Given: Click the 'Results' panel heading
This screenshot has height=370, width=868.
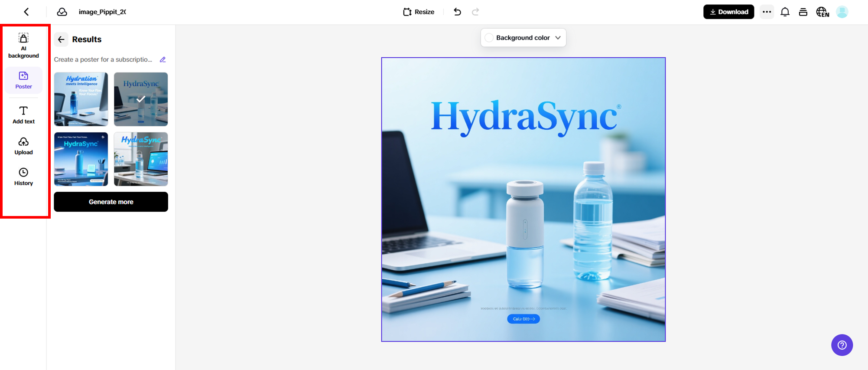Looking at the screenshot, I should [87, 39].
